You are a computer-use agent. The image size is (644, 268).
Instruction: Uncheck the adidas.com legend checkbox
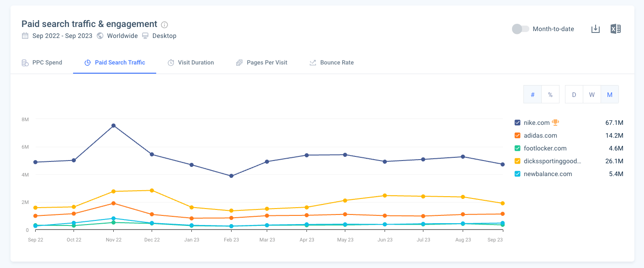(x=518, y=135)
